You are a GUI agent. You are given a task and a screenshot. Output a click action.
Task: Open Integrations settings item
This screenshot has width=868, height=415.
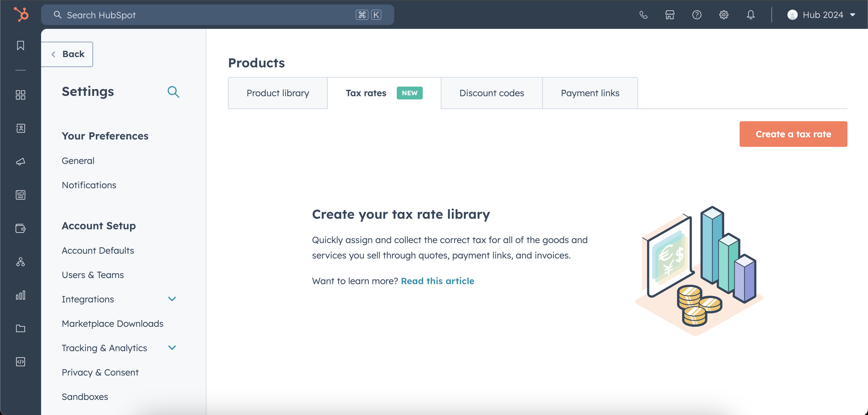pyautogui.click(x=88, y=299)
